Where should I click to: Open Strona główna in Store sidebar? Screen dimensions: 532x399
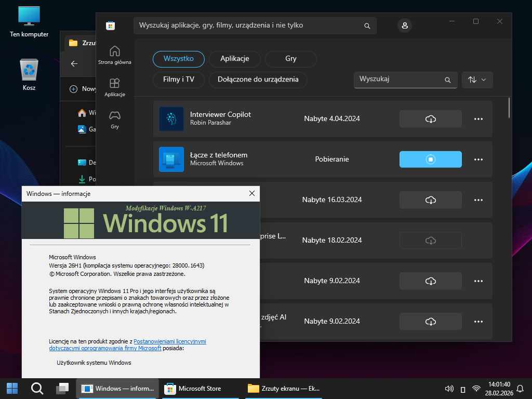coord(114,55)
